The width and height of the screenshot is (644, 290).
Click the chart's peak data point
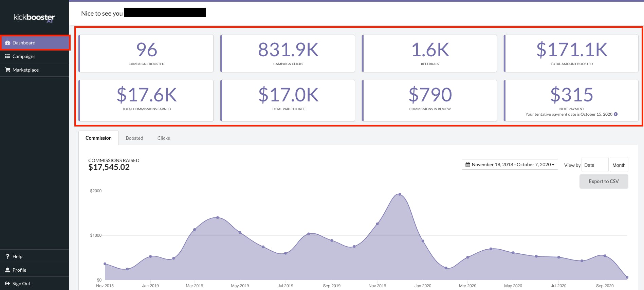click(400, 194)
